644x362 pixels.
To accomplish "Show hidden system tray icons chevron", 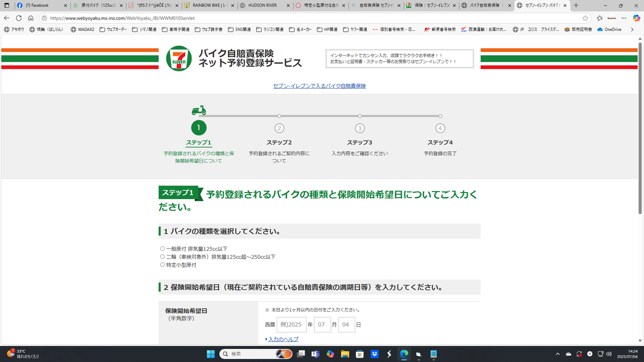I will pos(557,354).
